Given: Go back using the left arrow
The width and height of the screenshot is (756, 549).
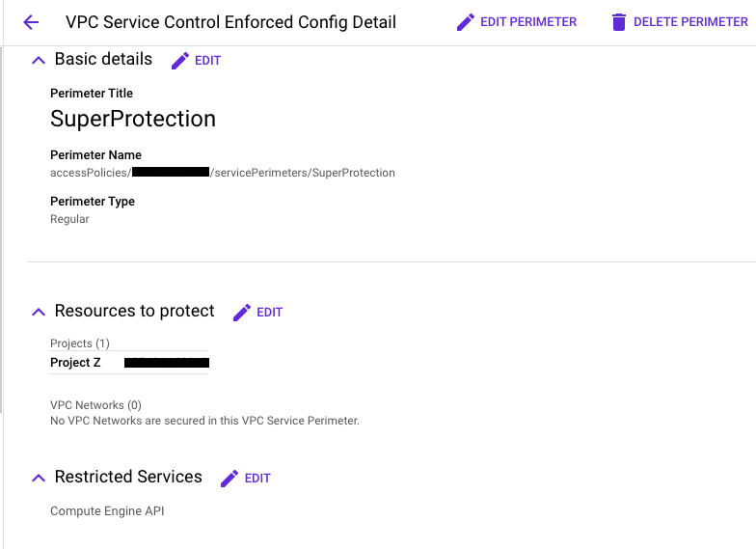Looking at the screenshot, I should [31, 22].
